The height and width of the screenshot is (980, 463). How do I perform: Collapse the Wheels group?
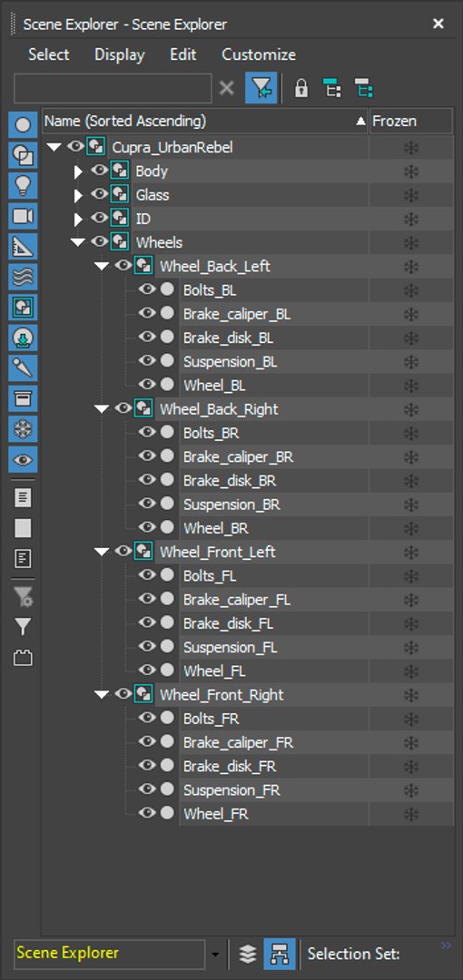coord(78,242)
